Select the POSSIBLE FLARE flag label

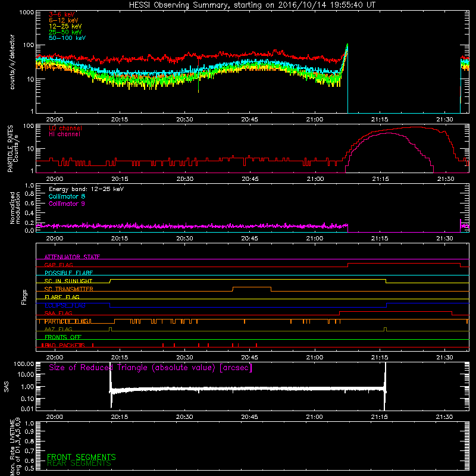[x=68, y=273]
